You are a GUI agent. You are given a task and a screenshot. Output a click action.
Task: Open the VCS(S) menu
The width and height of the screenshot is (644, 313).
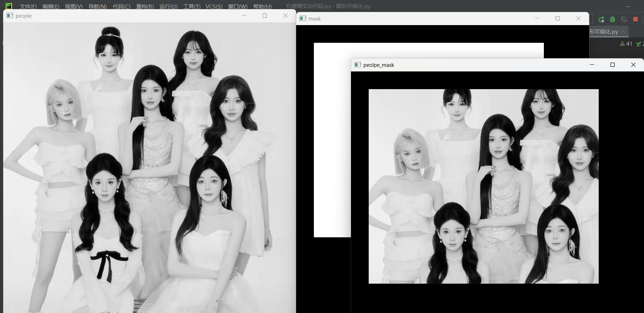tap(214, 6)
